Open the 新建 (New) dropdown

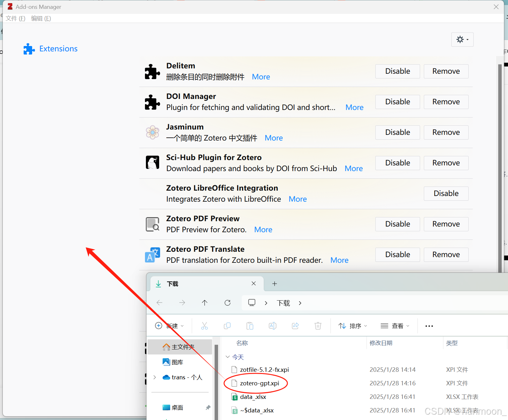click(x=170, y=326)
